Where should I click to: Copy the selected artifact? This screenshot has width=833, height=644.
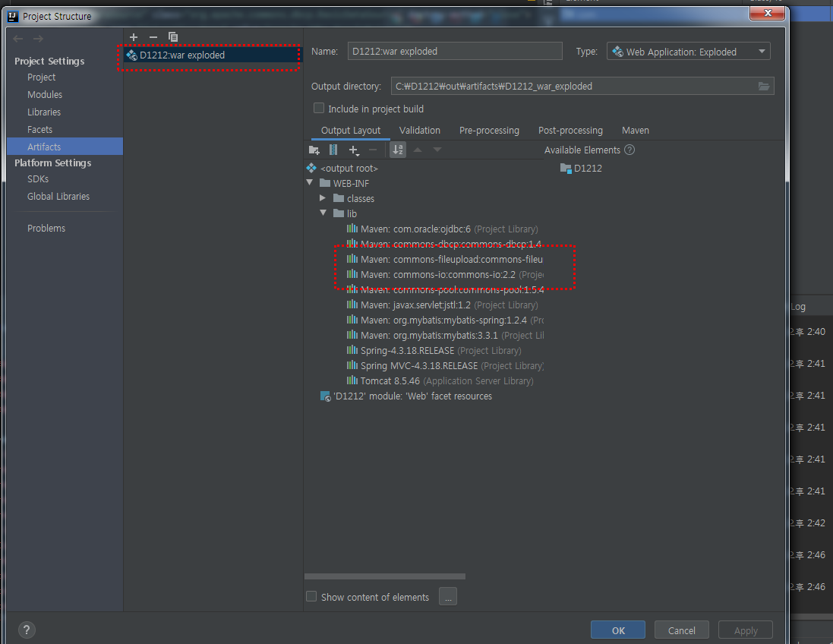[172, 36]
